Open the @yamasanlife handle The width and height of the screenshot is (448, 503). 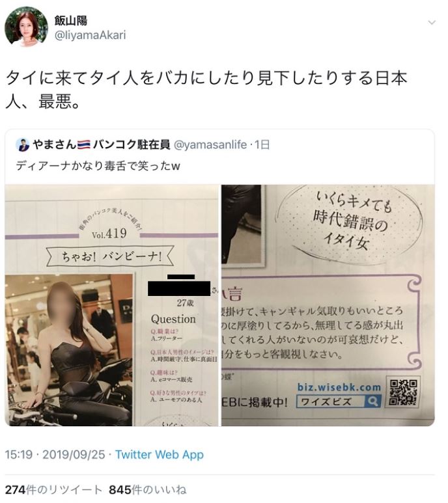pyautogui.click(x=210, y=145)
